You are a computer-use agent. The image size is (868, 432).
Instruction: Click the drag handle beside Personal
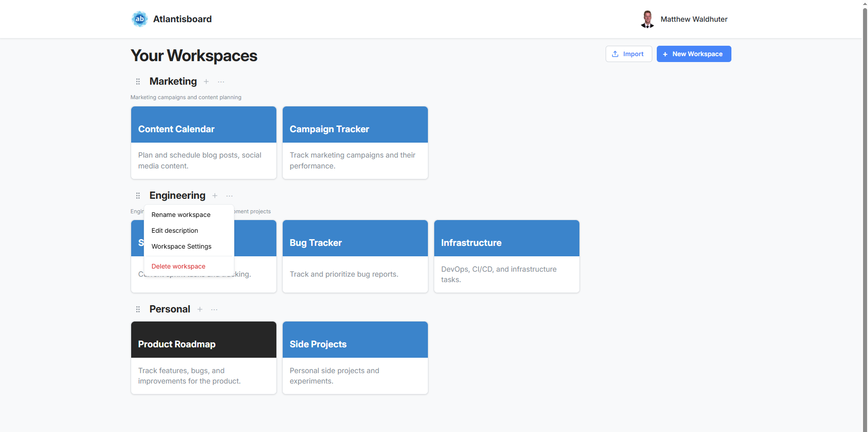click(x=138, y=309)
